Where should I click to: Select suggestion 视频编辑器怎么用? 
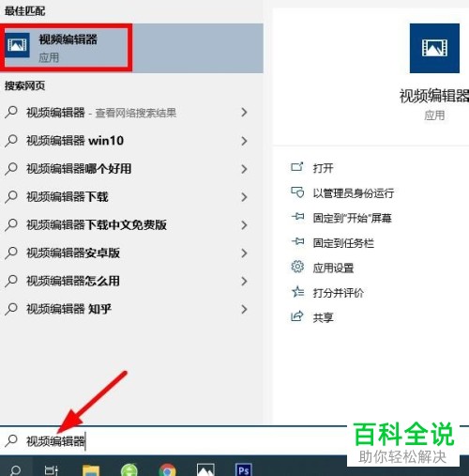tap(131, 281)
